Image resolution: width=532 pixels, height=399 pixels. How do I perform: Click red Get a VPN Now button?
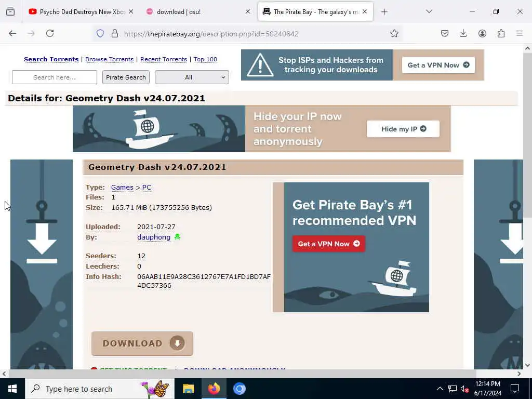[x=328, y=244]
